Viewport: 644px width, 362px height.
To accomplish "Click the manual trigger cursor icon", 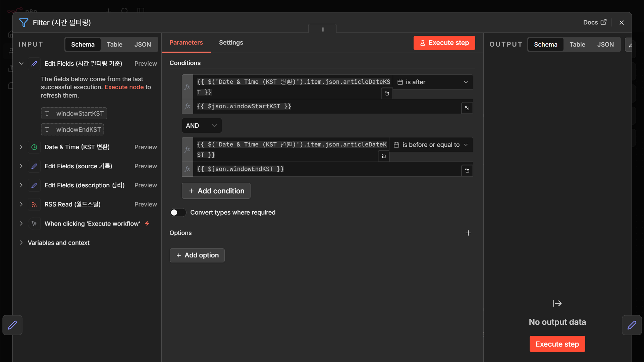I will pyautogui.click(x=34, y=224).
